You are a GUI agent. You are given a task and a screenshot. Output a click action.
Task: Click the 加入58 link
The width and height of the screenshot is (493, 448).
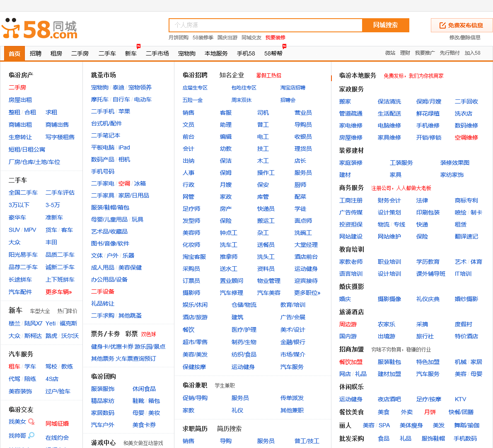(x=472, y=53)
